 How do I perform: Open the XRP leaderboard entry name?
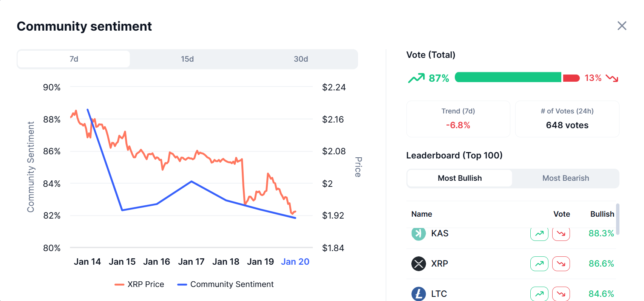pos(440,264)
